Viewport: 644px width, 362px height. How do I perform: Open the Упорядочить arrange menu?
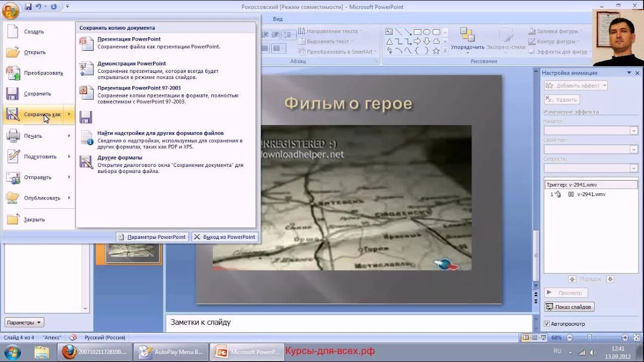pyautogui.click(x=467, y=40)
